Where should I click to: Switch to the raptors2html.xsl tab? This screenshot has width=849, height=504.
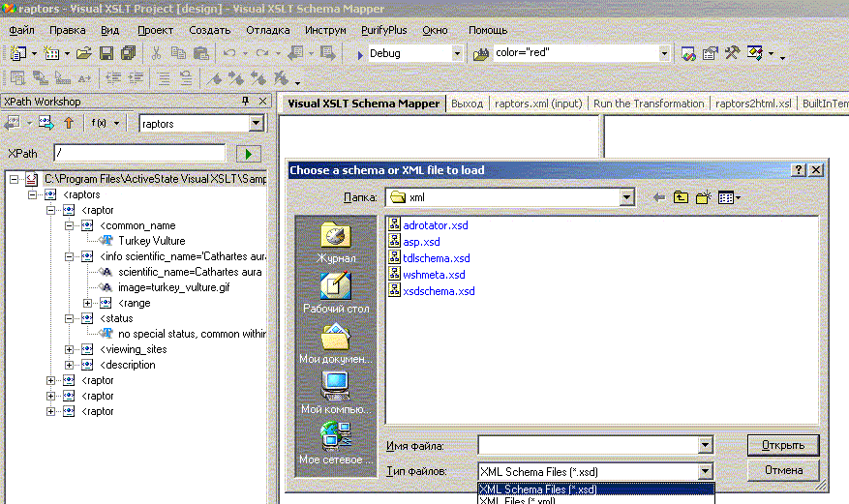pos(753,104)
